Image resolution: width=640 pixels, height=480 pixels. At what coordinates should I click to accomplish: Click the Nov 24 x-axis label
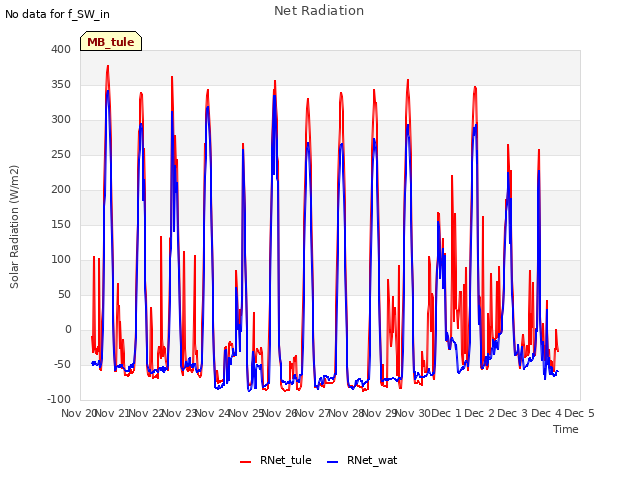click(x=213, y=413)
